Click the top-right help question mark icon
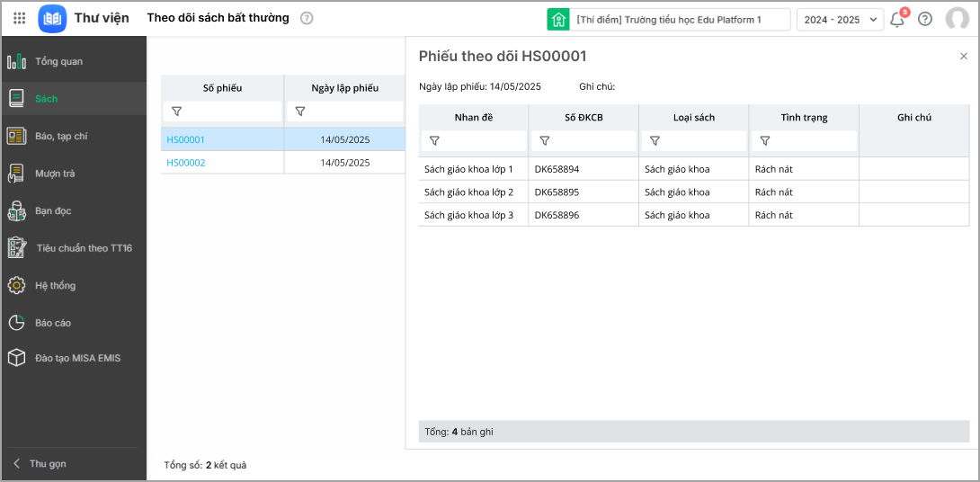Viewport: 980px width, 482px height. click(x=925, y=19)
